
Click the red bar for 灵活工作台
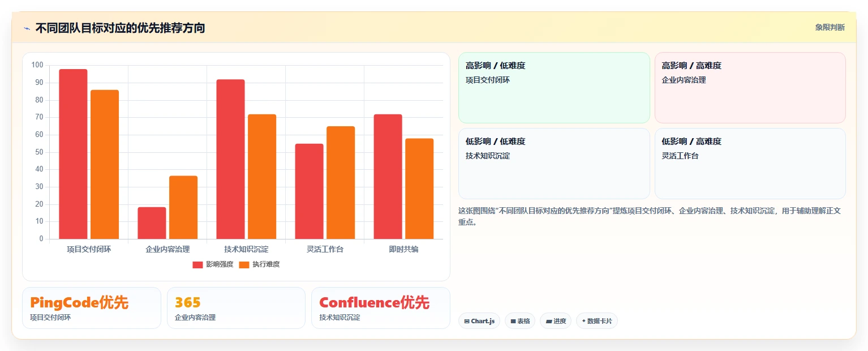(x=309, y=191)
